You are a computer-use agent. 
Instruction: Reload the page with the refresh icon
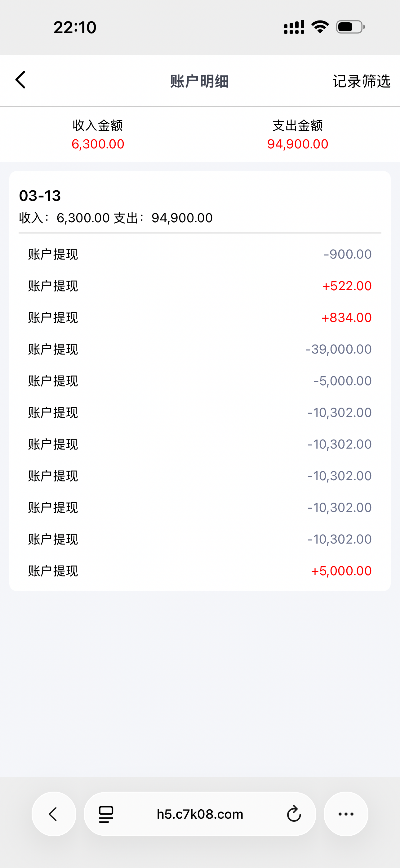click(294, 814)
